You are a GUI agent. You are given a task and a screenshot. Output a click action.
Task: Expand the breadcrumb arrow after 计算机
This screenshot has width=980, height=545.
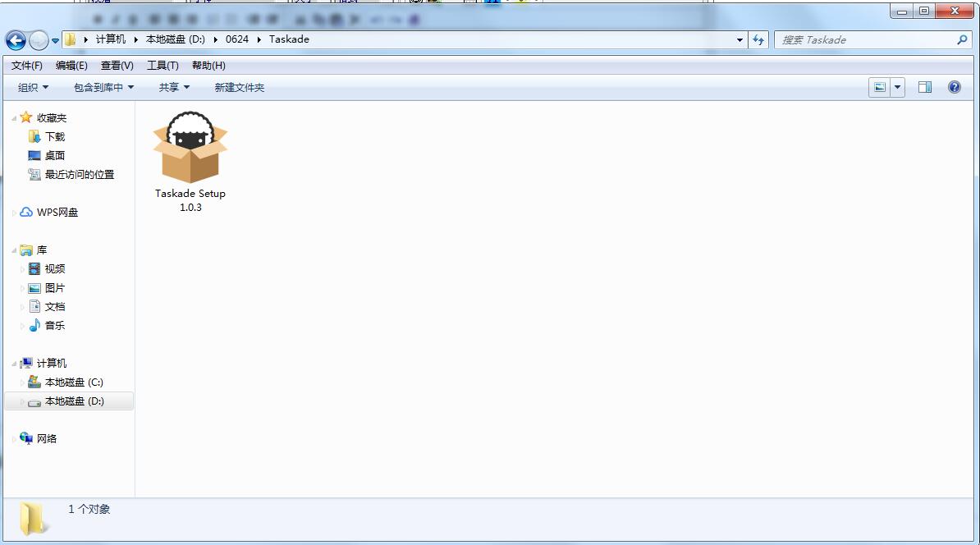coord(135,39)
